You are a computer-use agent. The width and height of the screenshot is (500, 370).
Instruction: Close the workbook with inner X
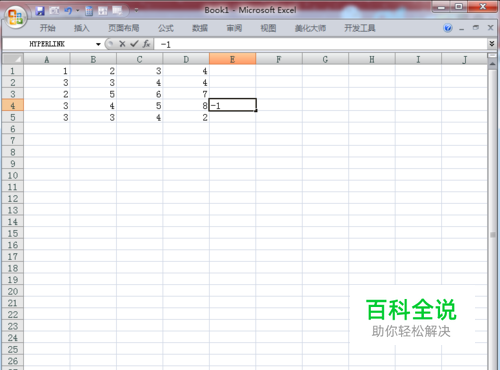coord(490,28)
